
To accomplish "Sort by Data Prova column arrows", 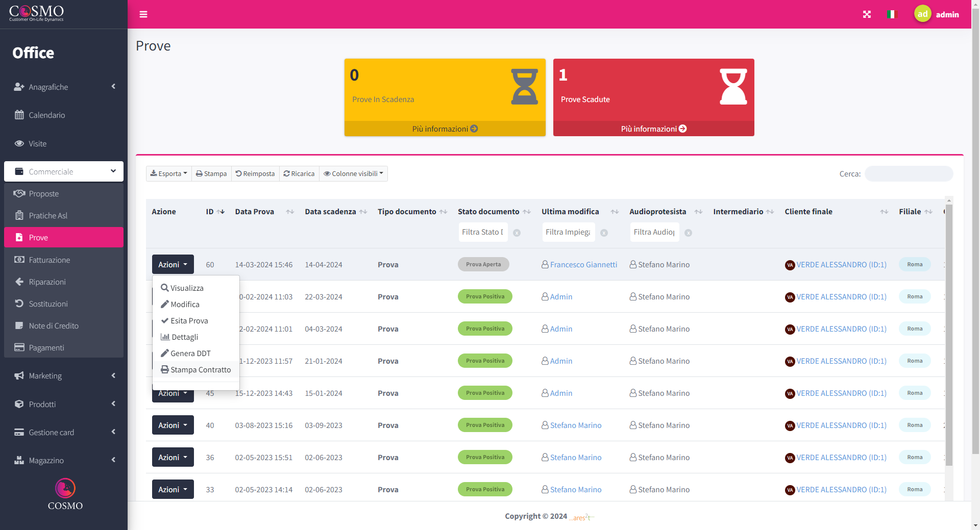I will point(290,212).
